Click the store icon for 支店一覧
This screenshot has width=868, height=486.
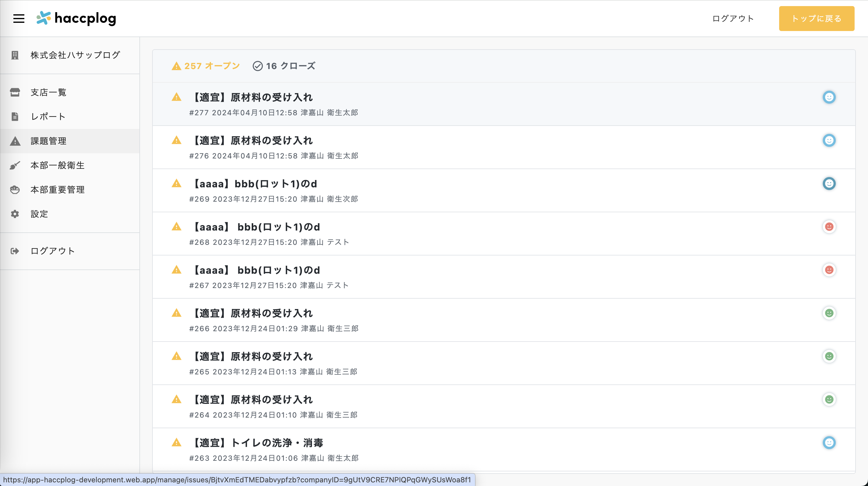15,92
